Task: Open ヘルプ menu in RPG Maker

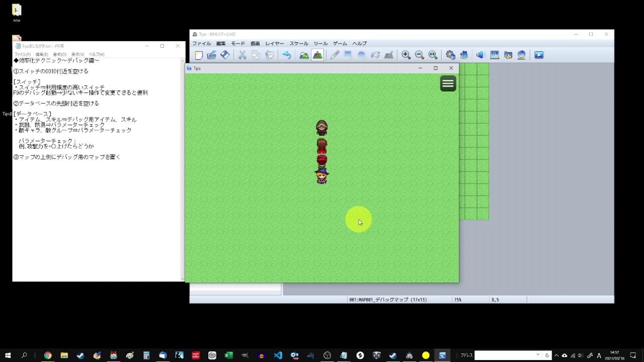Action: point(360,44)
